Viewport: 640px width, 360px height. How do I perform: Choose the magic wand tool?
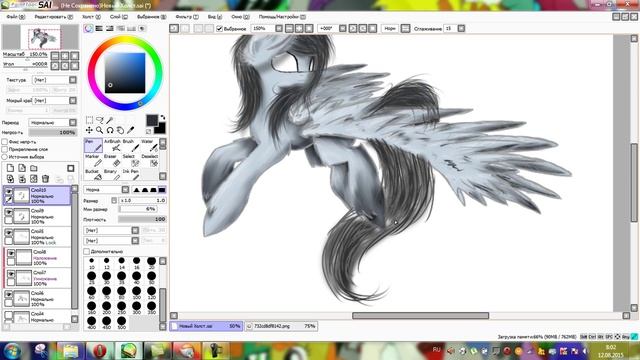pyautogui.click(x=109, y=120)
